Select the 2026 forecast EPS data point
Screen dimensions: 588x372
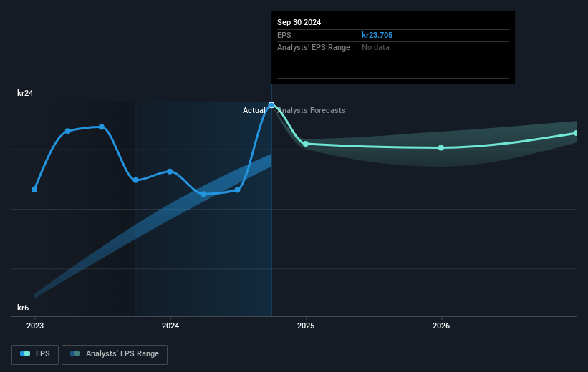pos(441,147)
